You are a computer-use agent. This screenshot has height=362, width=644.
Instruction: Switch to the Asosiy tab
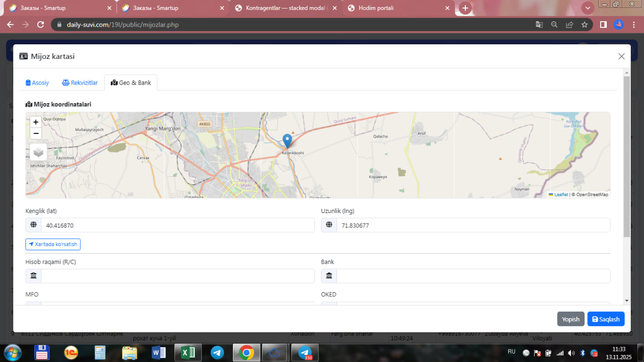coord(37,83)
